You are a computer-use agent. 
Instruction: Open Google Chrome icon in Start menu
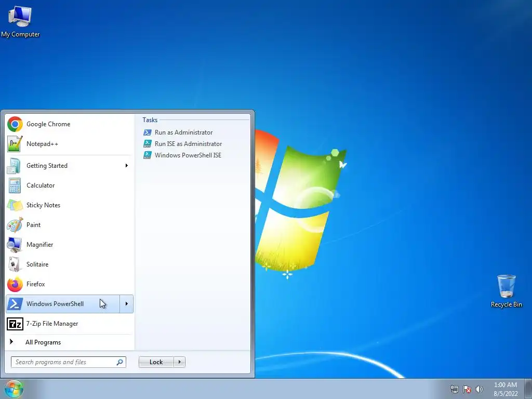[x=15, y=124]
